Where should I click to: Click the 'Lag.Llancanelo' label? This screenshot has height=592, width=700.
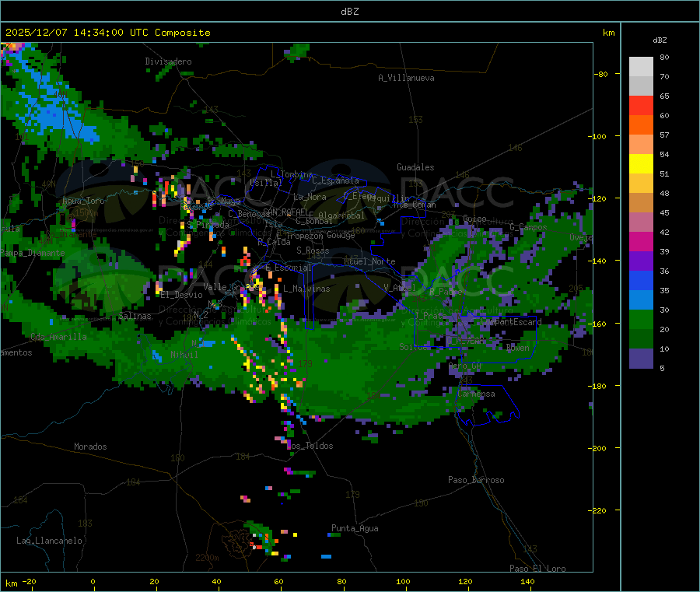pyautogui.click(x=50, y=541)
